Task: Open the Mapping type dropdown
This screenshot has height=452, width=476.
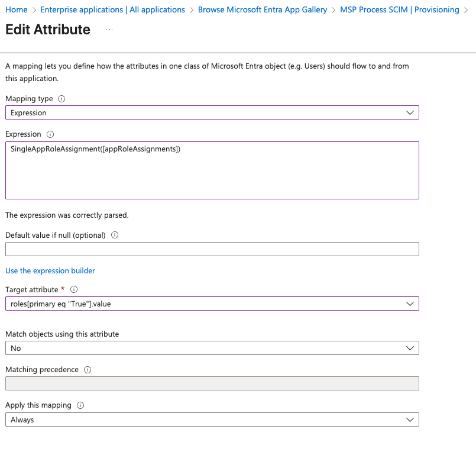Action: pyautogui.click(x=212, y=112)
